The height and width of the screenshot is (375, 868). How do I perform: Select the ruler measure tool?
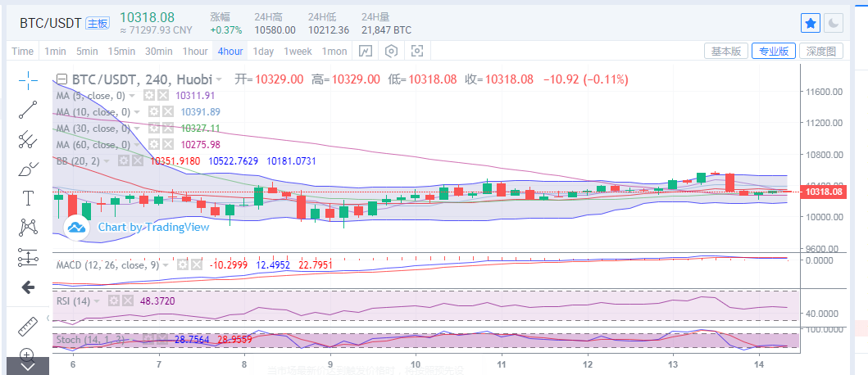point(28,327)
